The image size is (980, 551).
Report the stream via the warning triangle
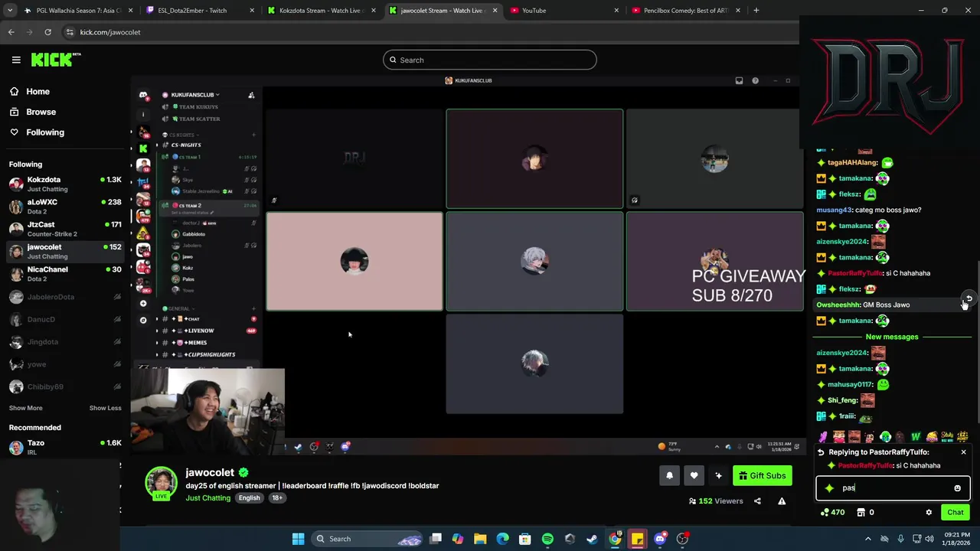point(782,501)
